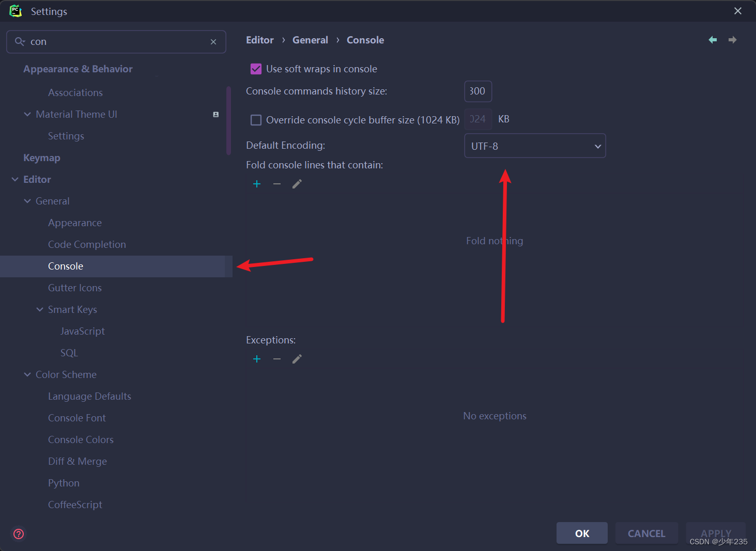Open the Keymap settings page
756x551 pixels.
click(42, 158)
